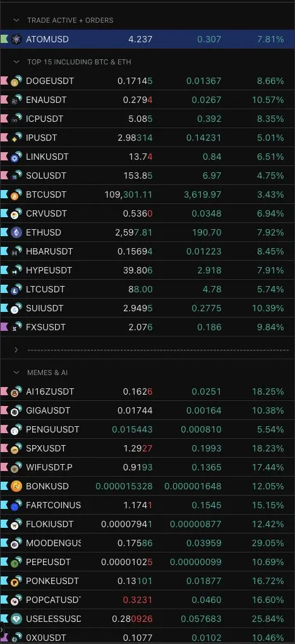This screenshot has width=295, height=644.
Task: Toggle the blue flag on SUIUSDT row
Action: [x=4, y=308]
